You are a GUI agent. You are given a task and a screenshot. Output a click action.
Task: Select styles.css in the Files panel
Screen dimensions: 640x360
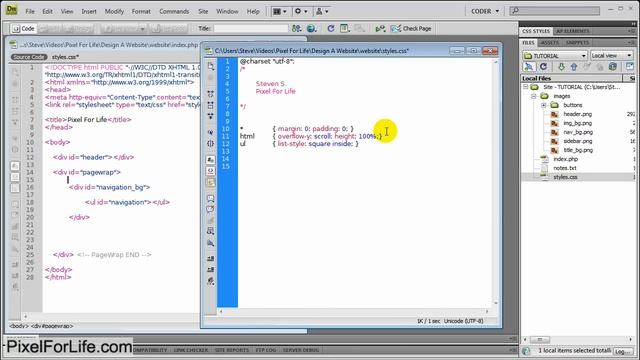coord(565,177)
